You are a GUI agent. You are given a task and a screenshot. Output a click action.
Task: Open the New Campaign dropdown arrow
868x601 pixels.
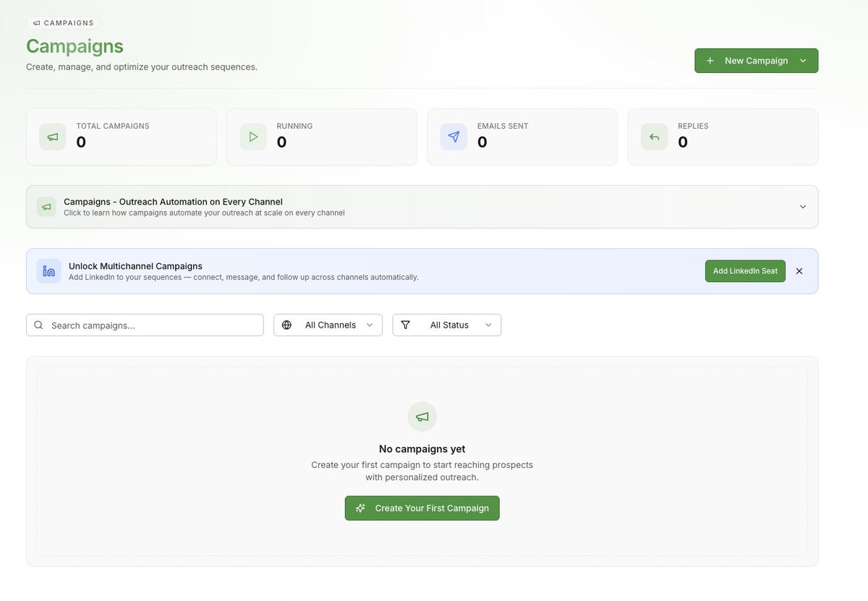point(803,61)
